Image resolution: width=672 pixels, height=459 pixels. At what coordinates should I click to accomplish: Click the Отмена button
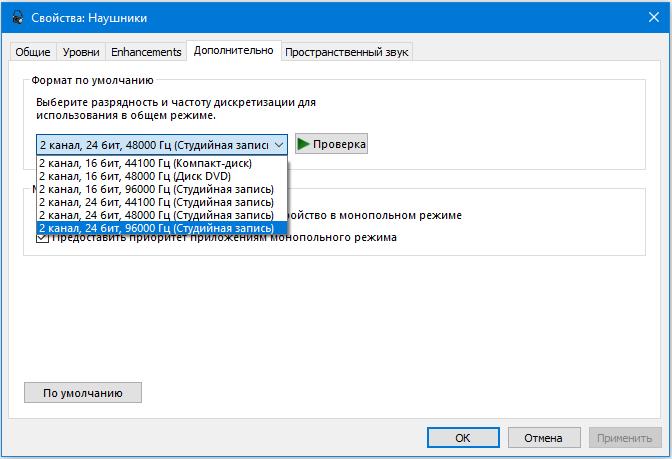pyautogui.click(x=543, y=438)
